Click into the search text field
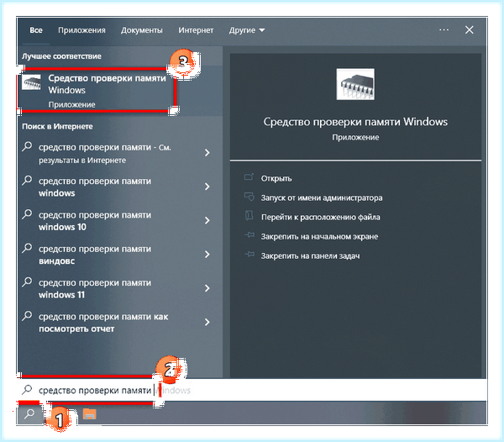 (252, 390)
